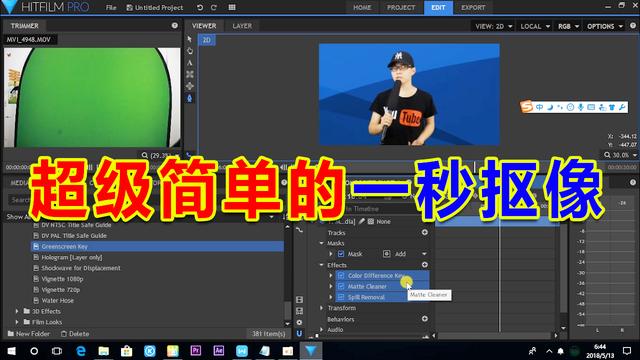Toggle the snapping magnet icon in timeline

pos(300,333)
